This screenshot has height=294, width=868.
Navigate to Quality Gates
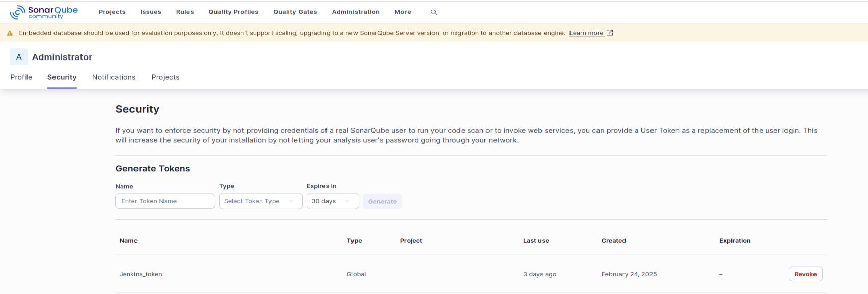pos(295,12)
